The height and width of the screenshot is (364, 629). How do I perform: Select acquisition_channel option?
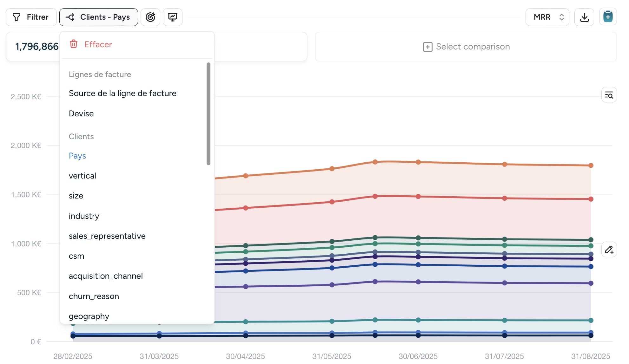[105, 276]
